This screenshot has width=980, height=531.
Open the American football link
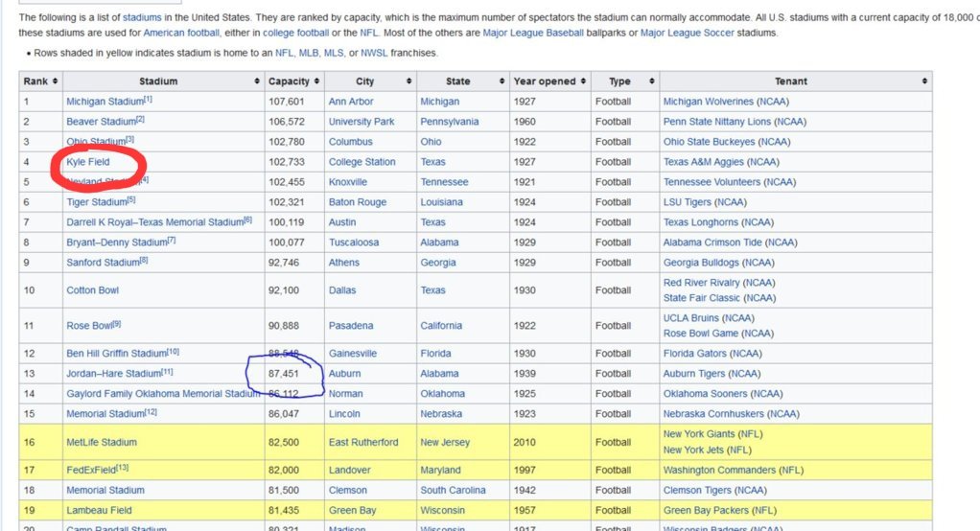pyautogui.click(x=181, y=33)
